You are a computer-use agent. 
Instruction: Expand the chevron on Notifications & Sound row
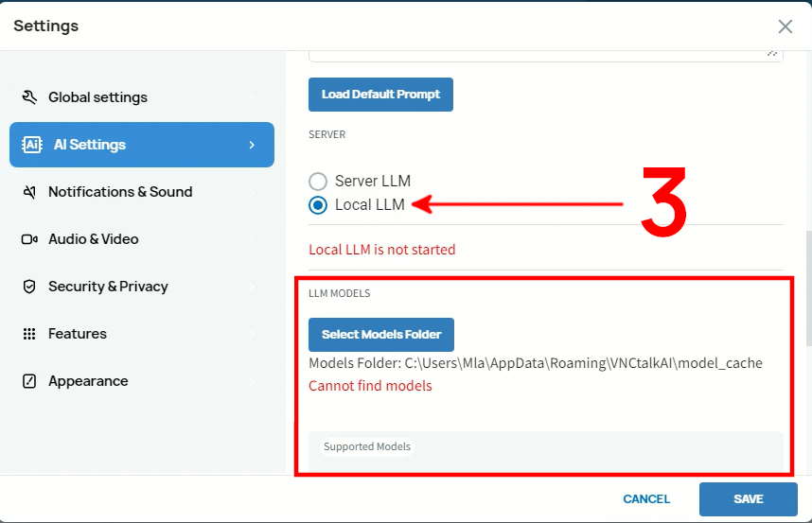252,192
